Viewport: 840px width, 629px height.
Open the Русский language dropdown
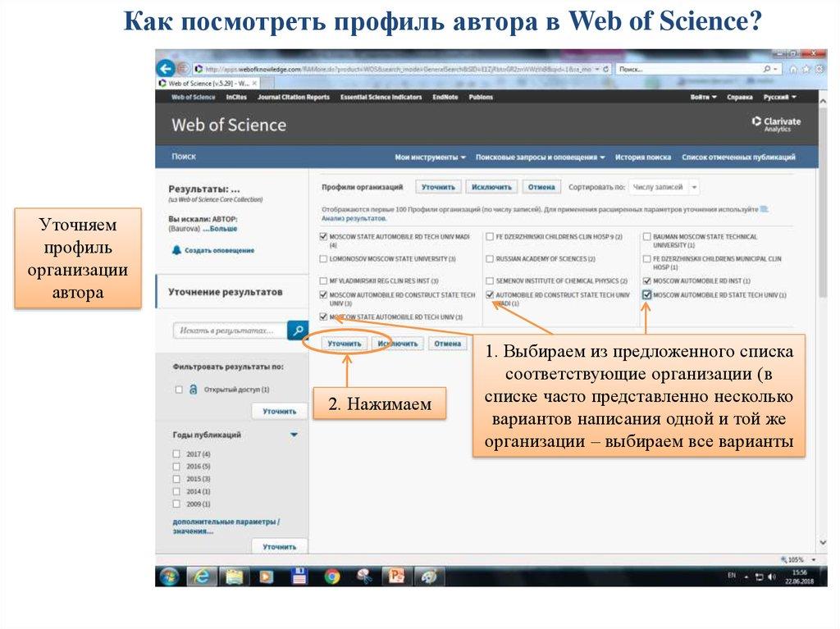pyautogui.click(x=779, y=97)
